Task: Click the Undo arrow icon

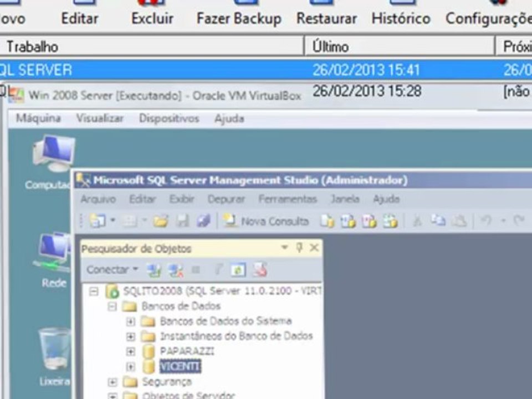Action: pos(486,221)
